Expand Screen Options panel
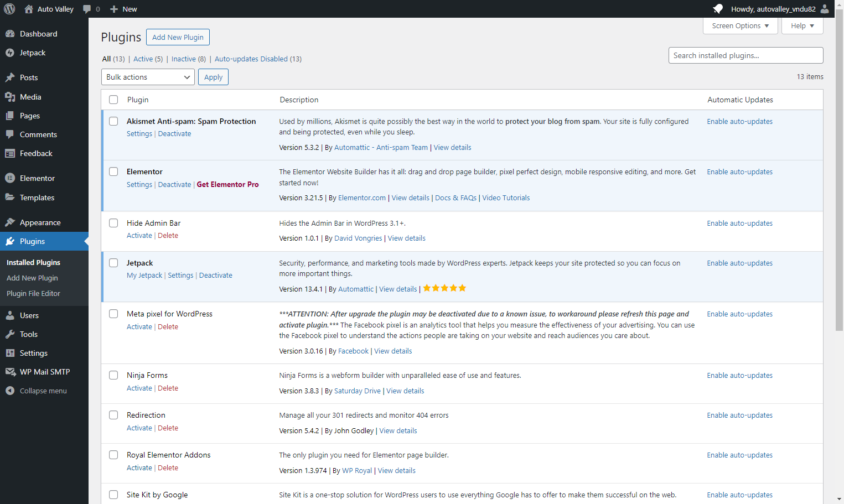844x504 pixels. tap(740, 26)
